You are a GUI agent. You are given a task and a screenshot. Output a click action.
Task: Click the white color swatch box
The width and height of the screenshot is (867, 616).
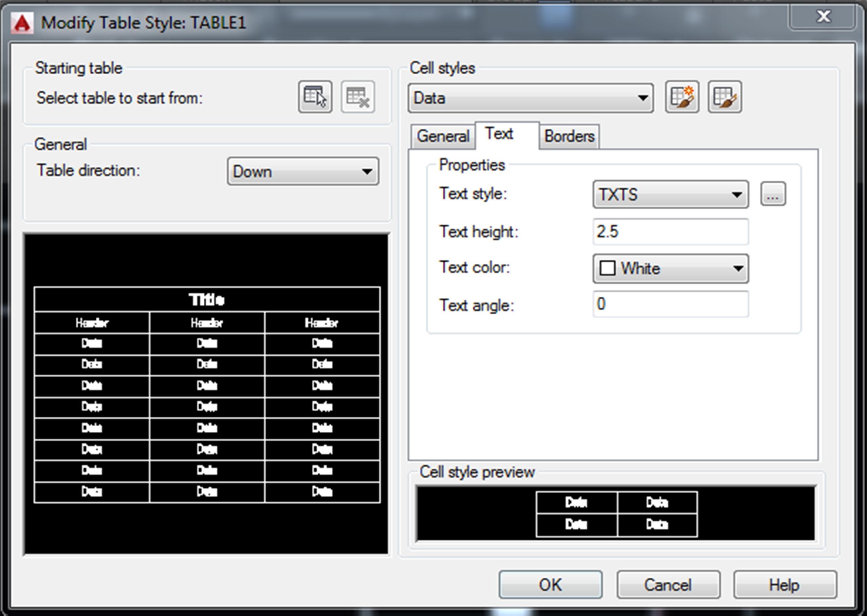(x=607, y=268)
